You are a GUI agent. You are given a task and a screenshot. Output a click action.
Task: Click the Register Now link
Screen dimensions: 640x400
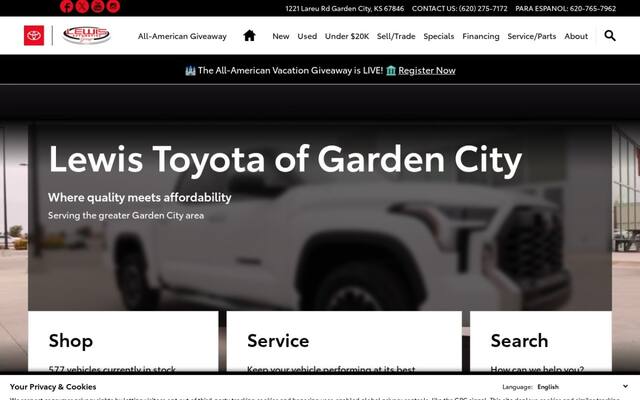coord(427,71)
